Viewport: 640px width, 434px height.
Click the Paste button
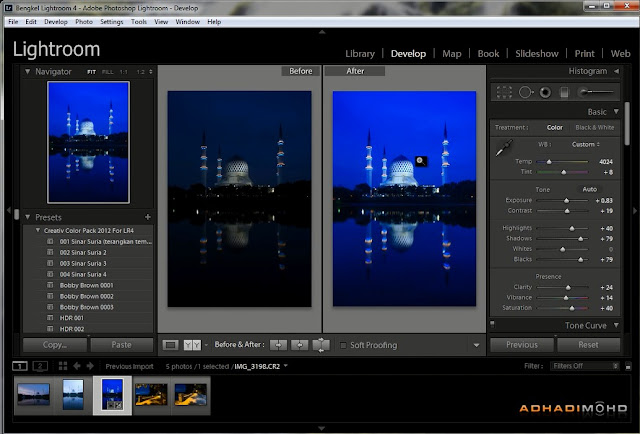tap(122, 345)
